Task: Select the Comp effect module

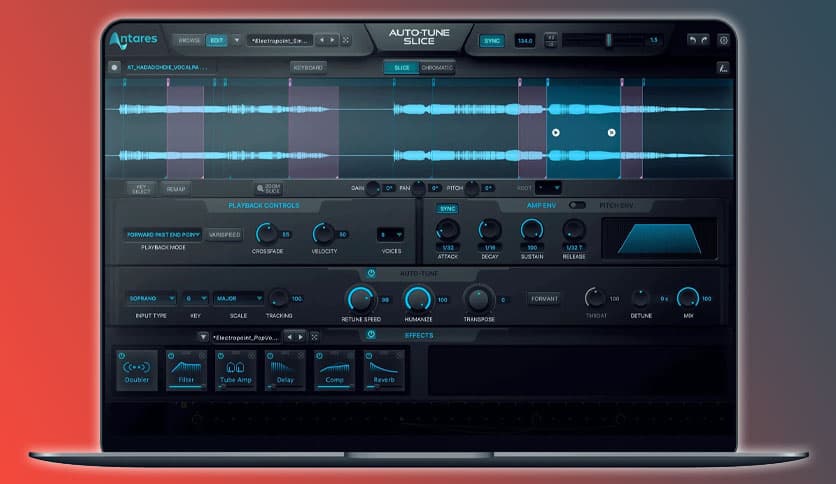Action: click(x=334, y=370)
